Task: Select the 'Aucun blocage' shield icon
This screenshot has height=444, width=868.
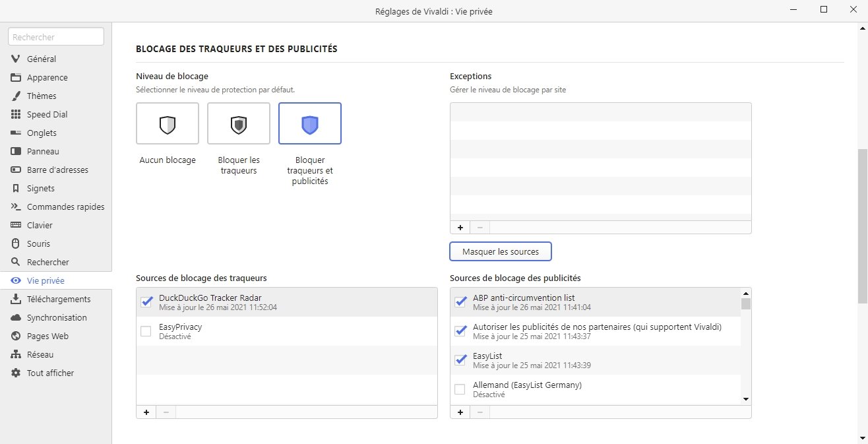Action: pyautogui.click(x=168, y=123)
